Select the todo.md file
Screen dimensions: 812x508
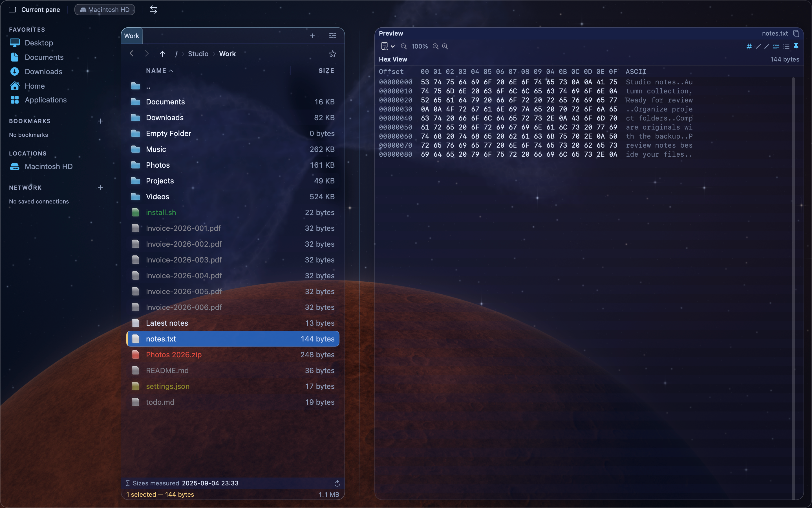pyautogui.click(x=233, y=402)
